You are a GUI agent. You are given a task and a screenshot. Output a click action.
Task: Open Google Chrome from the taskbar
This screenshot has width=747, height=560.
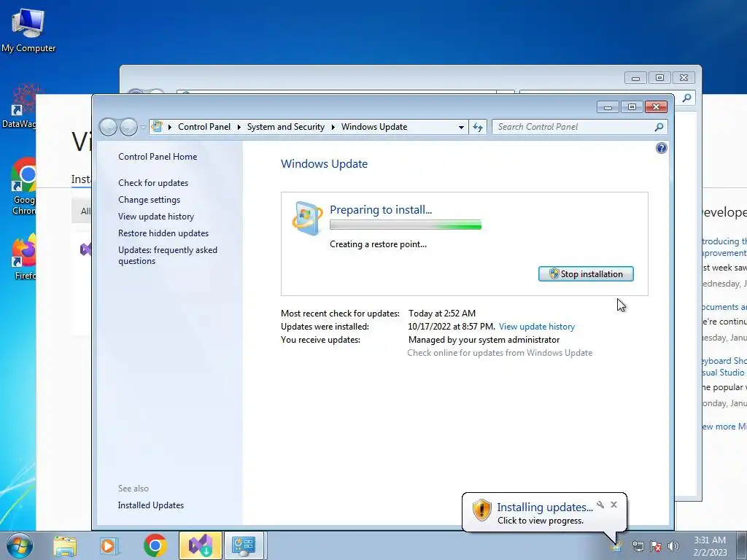tap(155, 545)
